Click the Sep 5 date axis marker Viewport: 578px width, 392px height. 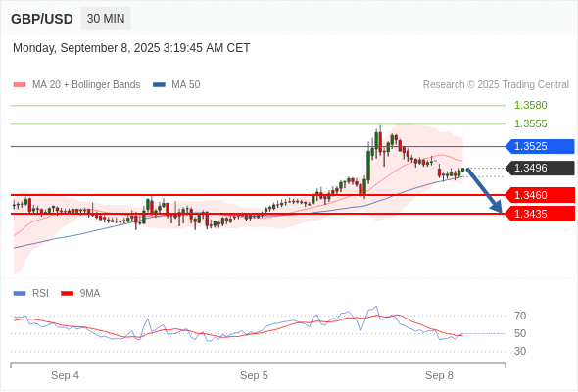(254, 375)
